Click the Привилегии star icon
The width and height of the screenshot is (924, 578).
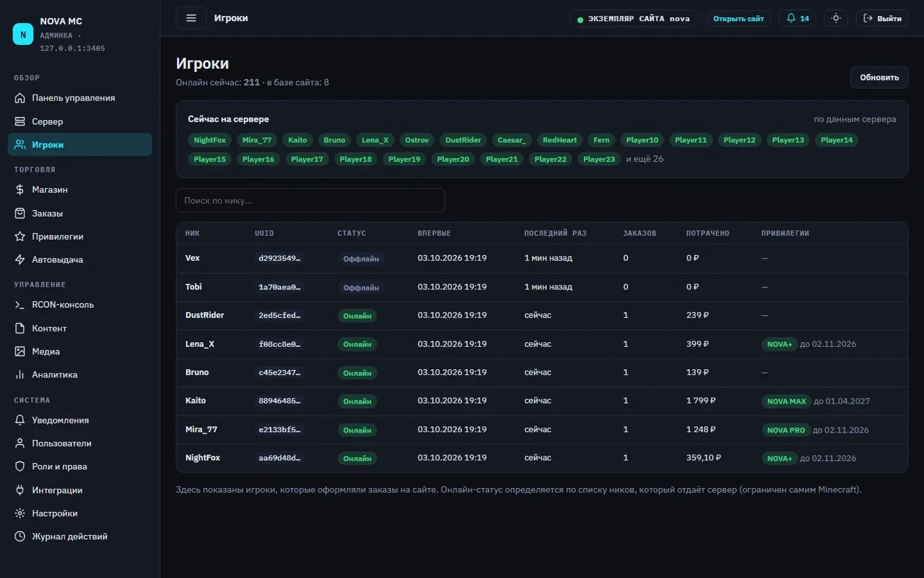coord(20,236)
